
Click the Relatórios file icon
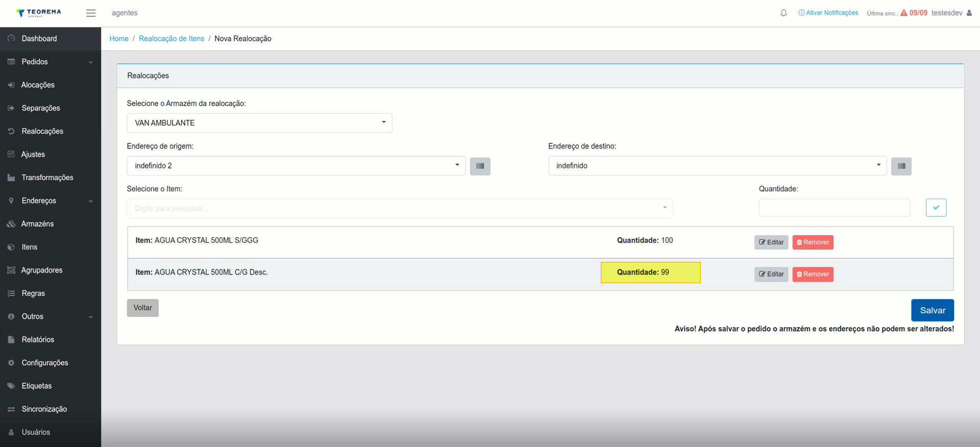[11, 339]
